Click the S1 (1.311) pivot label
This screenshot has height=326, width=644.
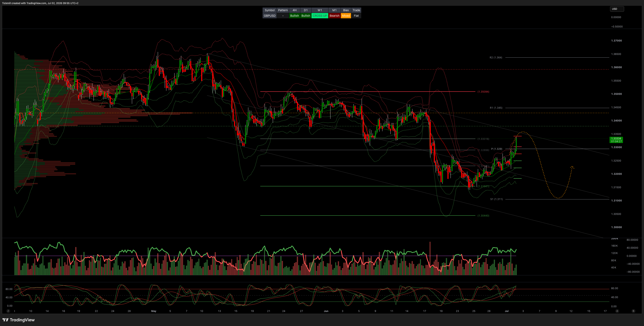[x=496, y=199]
